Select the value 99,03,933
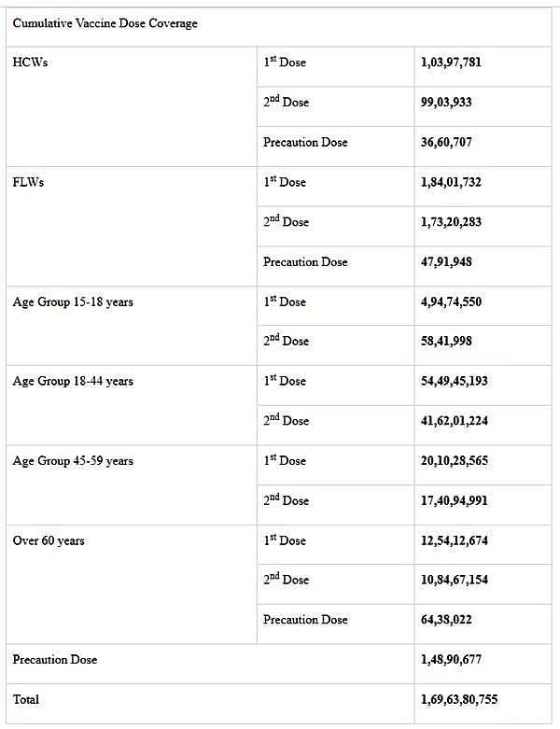Image resolution: width=560 pixels, height=729 pixels. click(446, 102)
